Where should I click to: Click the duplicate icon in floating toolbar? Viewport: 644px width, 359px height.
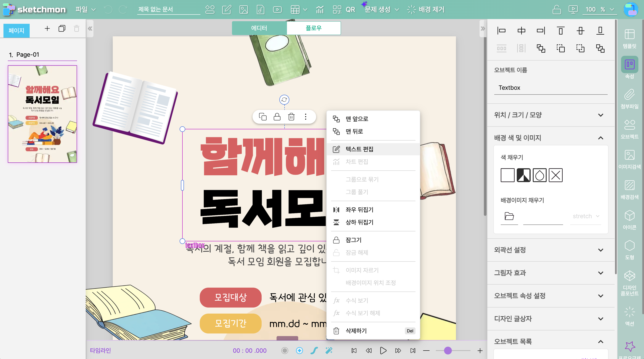(x=263, y=117)
